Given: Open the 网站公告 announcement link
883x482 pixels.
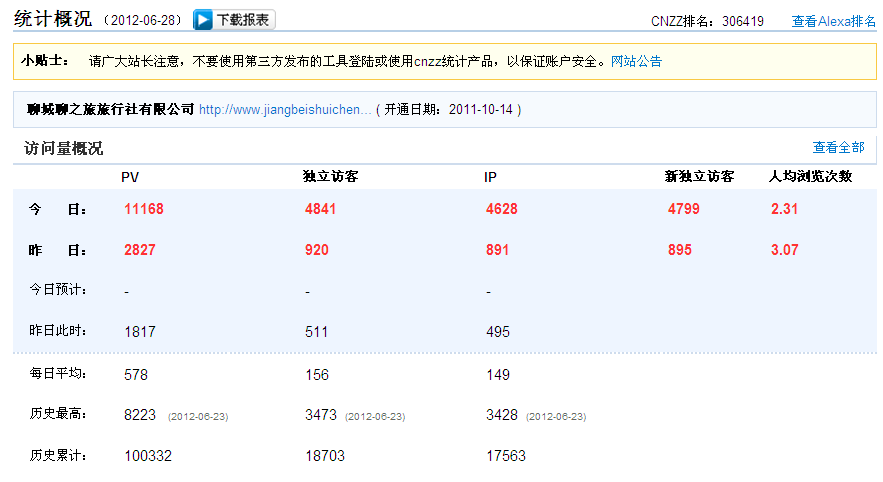Looking at the screenshot, I should pos(636,61).
